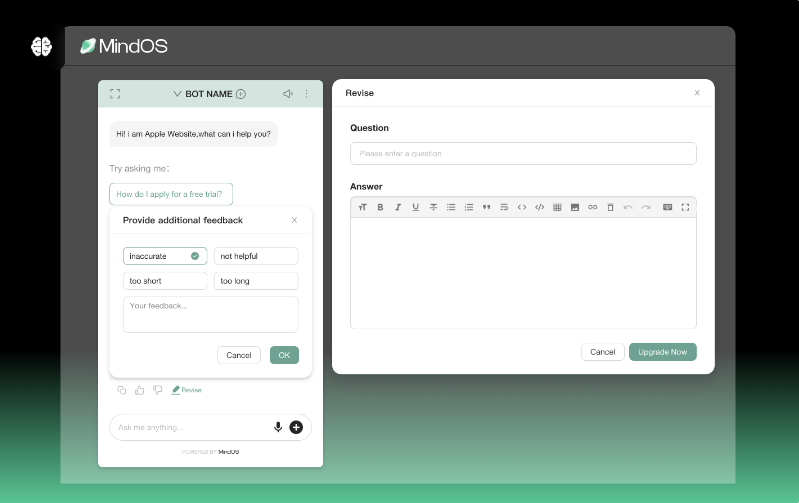Deselect the 'inaccurate' feedback option
Image resolution: width=799 pixels, height=503 pixels.
point(165,256)
